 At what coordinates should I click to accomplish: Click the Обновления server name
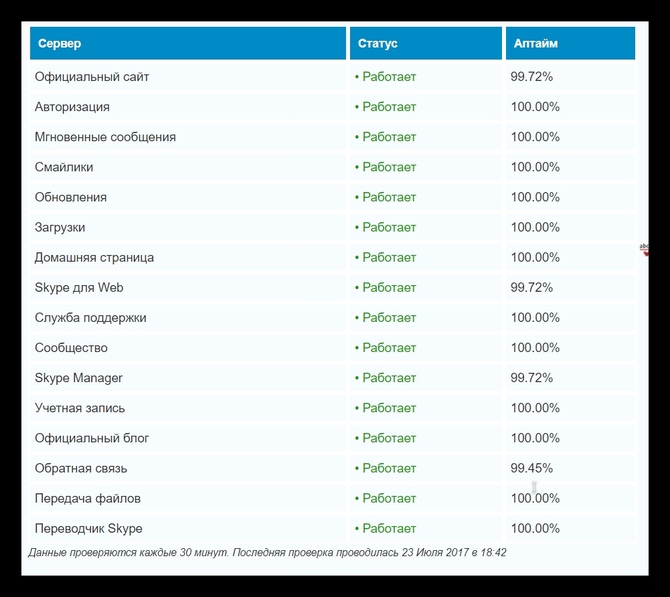(x=71, y=197)
